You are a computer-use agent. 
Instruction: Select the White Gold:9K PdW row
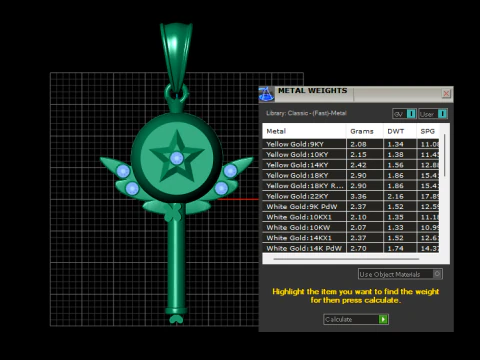[351, 207]
